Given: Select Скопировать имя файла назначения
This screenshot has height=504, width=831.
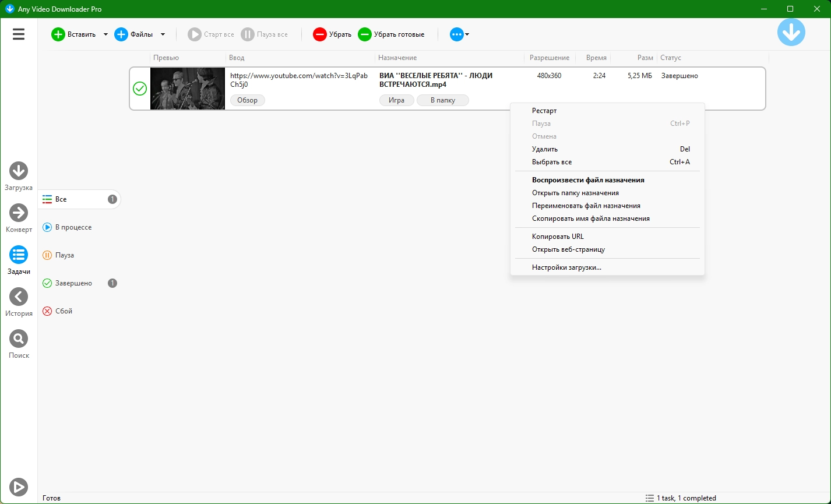Looking at the screenshot, I should click(x=607, y=218).
